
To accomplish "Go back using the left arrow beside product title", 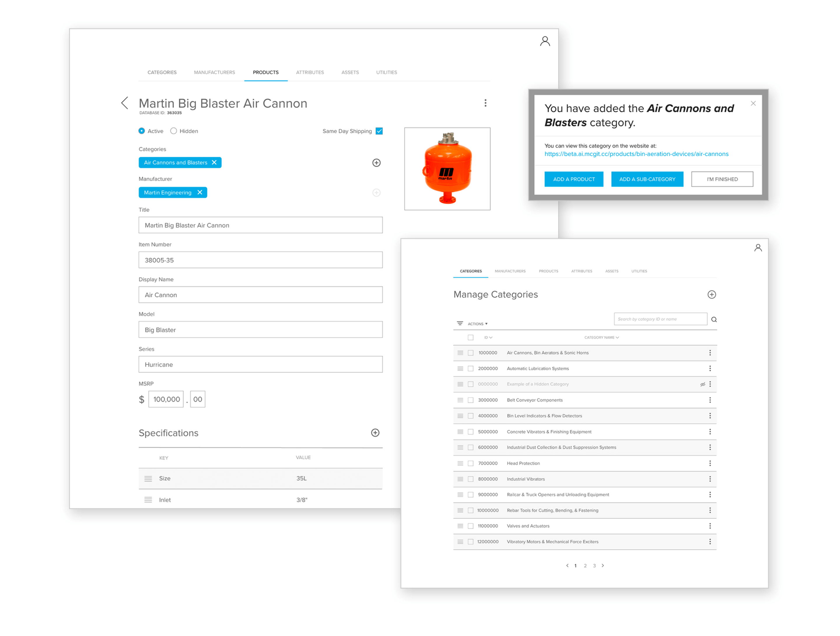I will click(125, 103).
